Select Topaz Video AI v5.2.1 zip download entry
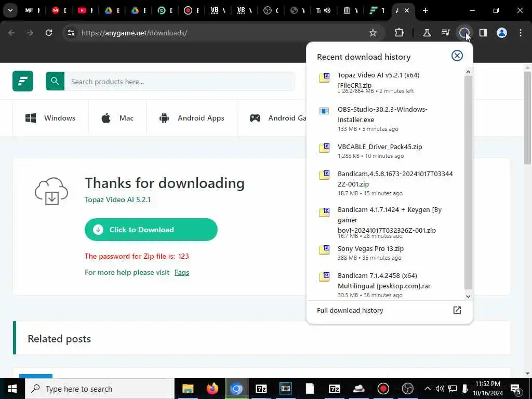The height and width of the screenshot is (399, 532). [x=385, y=83]
